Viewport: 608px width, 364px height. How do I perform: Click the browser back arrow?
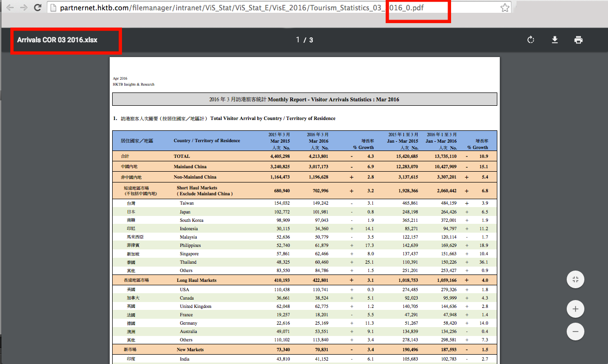point(10,8)
